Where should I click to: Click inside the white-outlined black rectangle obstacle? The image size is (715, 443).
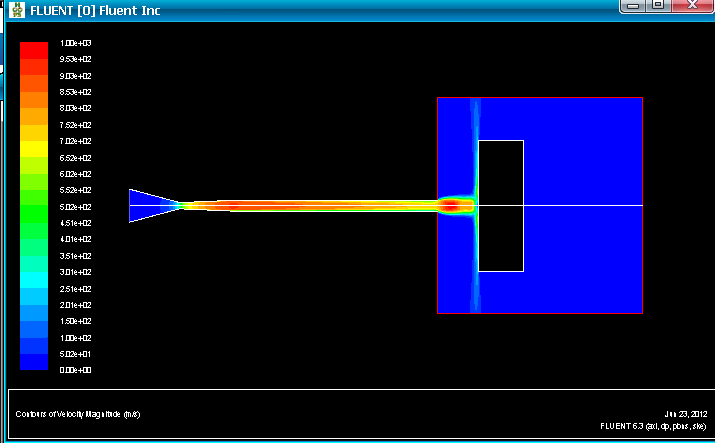(500, 240)
